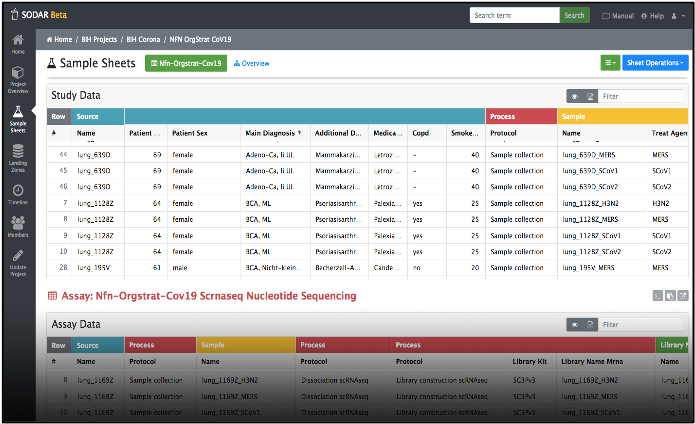This screenshot has height=424, width=695.
Task: Click Assay Data export table icon
Action: [x=590, y=325]
